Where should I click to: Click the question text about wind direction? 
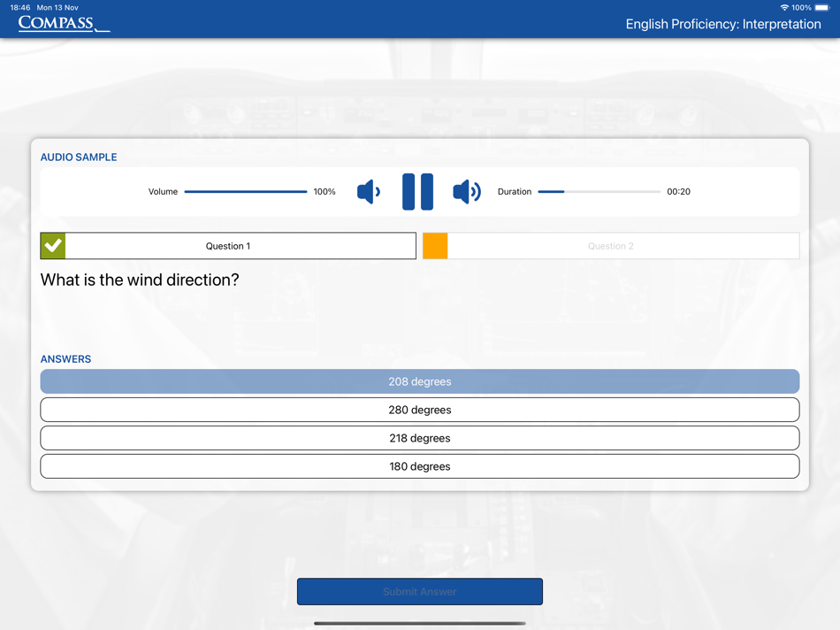140,280
